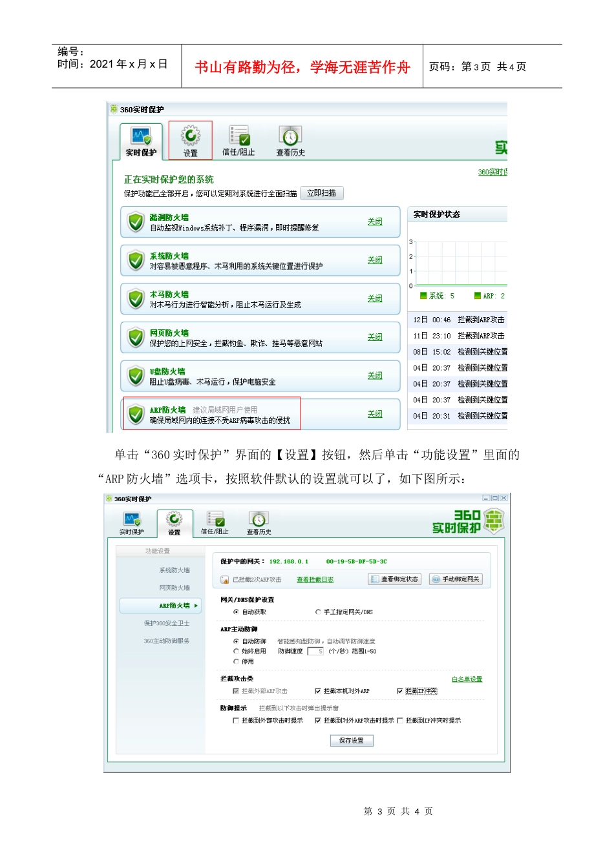Screen dimensions: 614x868
Task: Open 信任/阻止 tab in the overview window
Action: coord(238,142)
